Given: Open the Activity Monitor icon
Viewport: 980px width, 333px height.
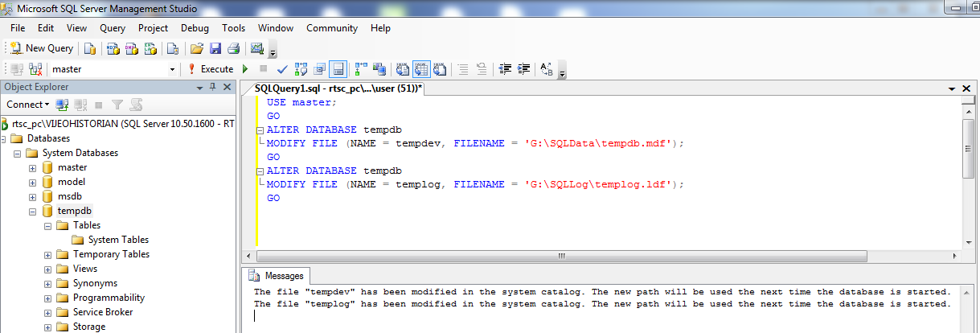Looking at the screenshot, I should pos(257,48).
